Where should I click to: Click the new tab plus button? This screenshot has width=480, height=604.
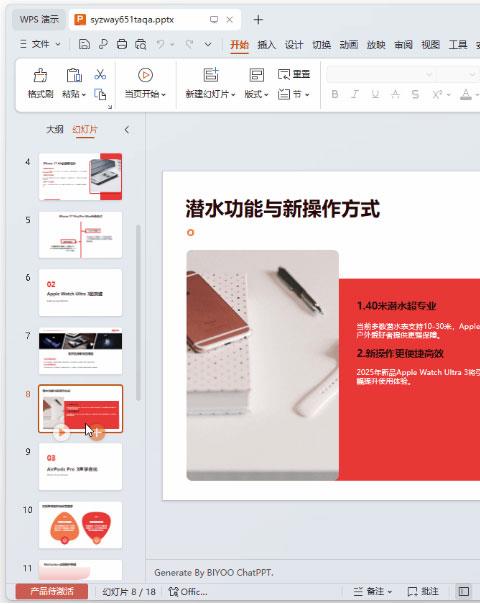(258, 19)
